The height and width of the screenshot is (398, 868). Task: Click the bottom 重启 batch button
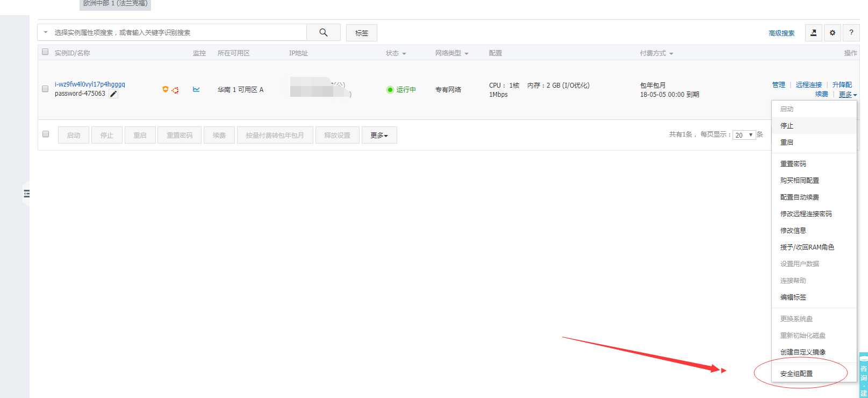(x=140, y=135)
